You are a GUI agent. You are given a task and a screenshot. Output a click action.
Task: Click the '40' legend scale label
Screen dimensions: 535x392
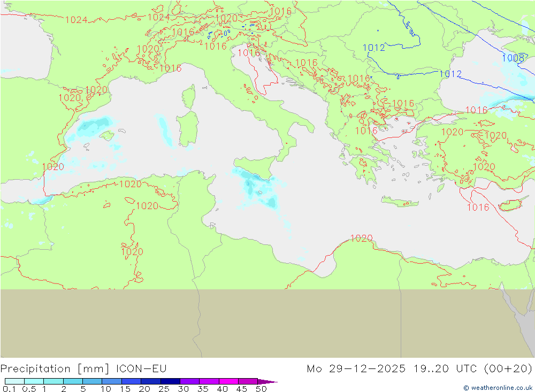click(222, 389)
